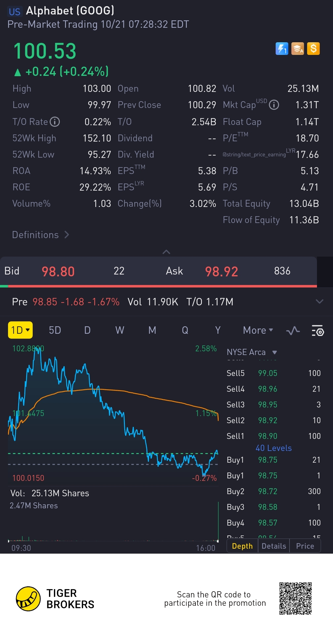Switch chart to Y timeframe

click(218, 330)
